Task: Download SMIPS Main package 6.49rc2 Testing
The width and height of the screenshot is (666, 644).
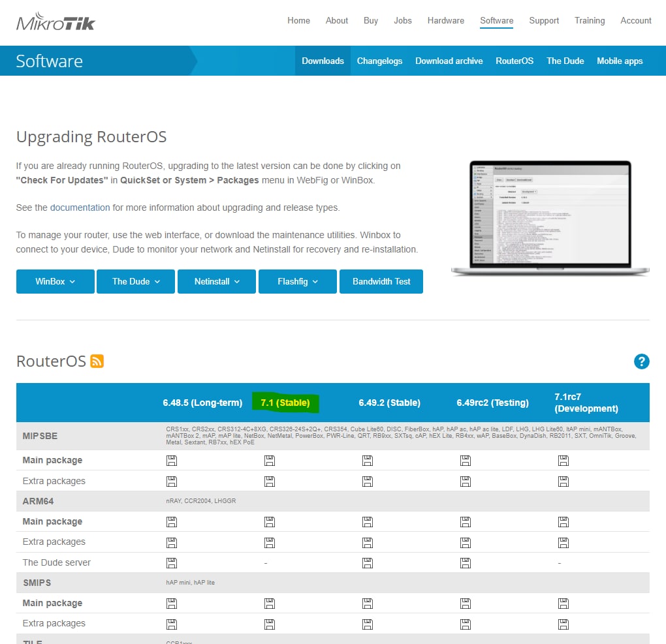Action: 466,604
